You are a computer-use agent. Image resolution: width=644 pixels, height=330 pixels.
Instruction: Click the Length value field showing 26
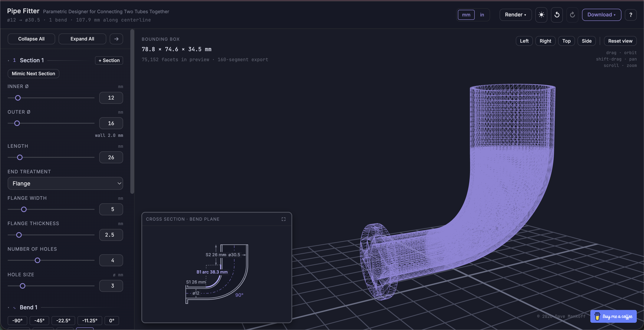pyautogui.click(x=111, y=157)
